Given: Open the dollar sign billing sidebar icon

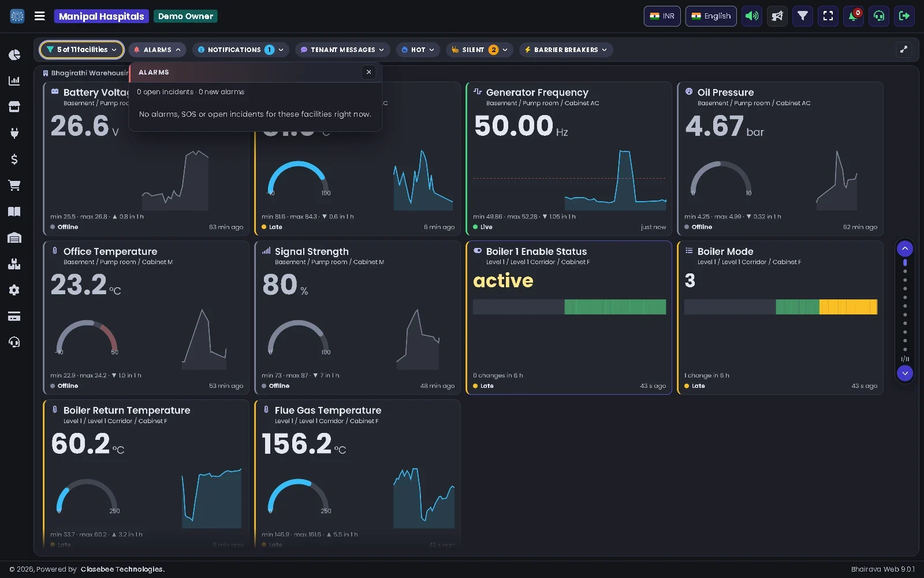Looking at the screenshot, I should [x=14, y=160].
